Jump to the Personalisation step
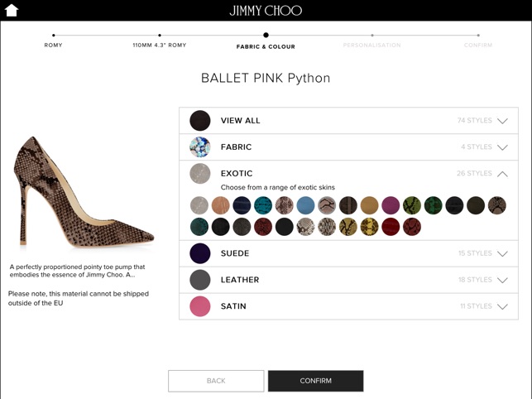The height and width of the screenshot is (399, 532). (371, 45)
